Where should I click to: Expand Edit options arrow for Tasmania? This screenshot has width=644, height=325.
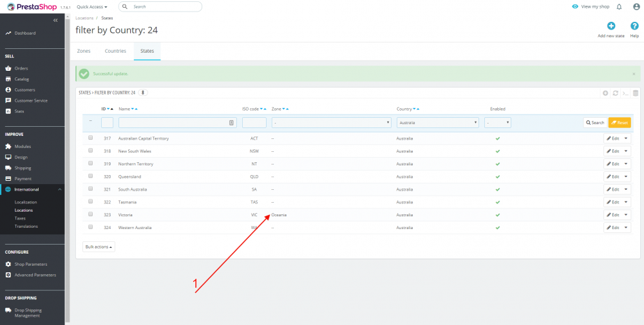pos(626,202)
